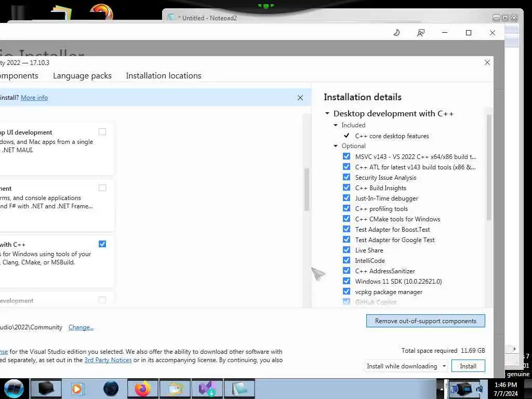Toggle the dark theme moon icon
Viewport: 532px width, 399px height.
pos(396,33)
